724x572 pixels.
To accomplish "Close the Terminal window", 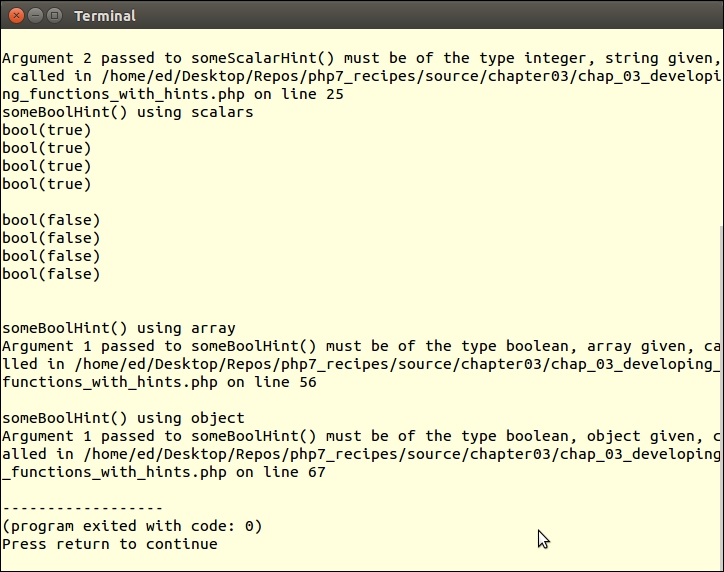I will pos(15,15).
